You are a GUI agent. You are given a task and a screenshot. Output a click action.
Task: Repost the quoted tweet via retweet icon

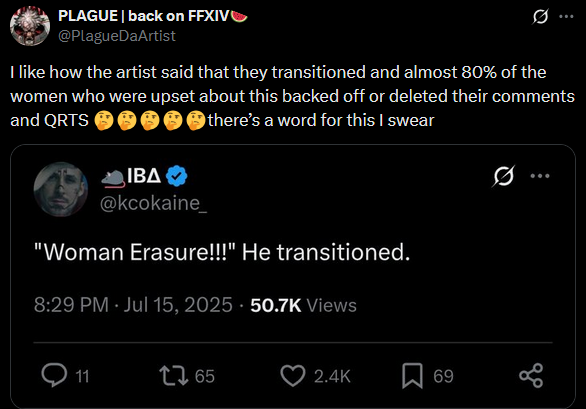[174, 375]
